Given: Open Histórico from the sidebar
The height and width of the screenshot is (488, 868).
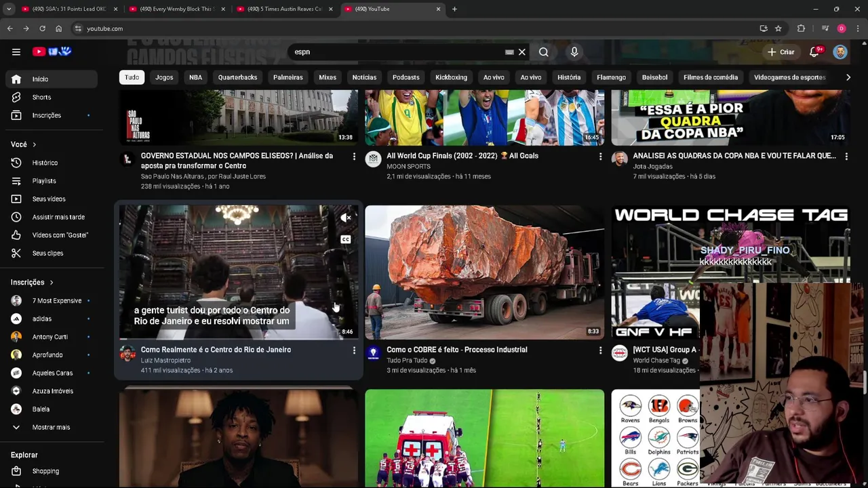Looking at the screenshot, I should pyautogui.click(x=52, y=163).
